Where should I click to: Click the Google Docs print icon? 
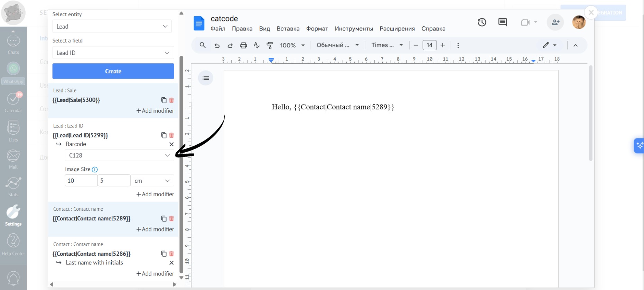point(243,45)
